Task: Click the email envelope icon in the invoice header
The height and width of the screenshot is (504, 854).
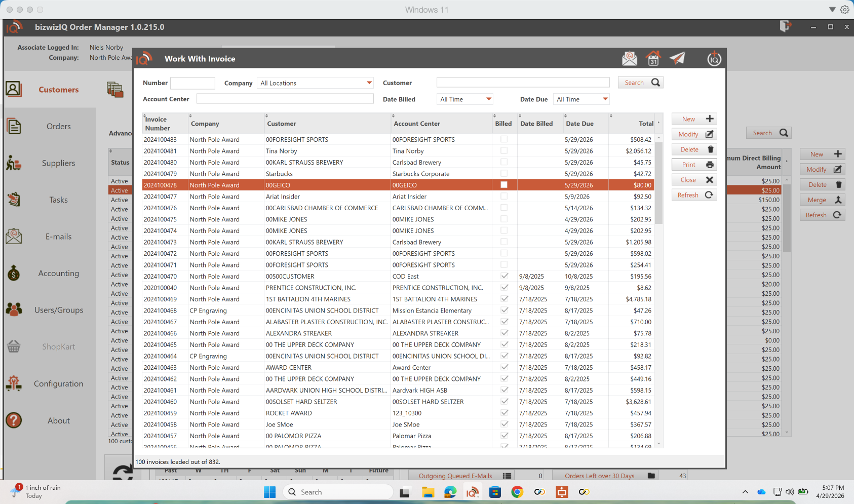Action: (629, 59)
